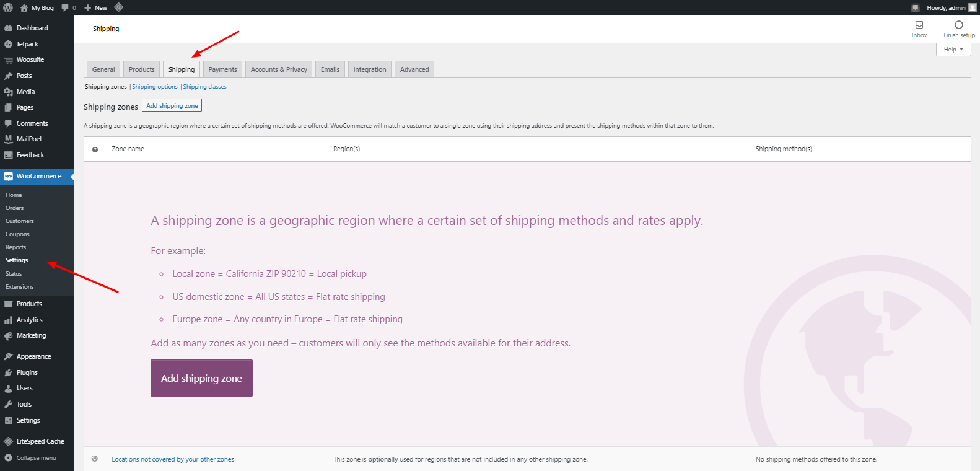Open WooCommerce Home submenu
This screenshot has width=980, height=471.
pyautogui.click(x=14, y=195)
